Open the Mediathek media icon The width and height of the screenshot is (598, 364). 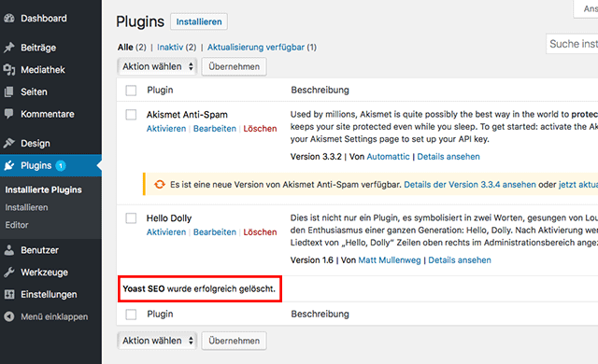[9, 70]
